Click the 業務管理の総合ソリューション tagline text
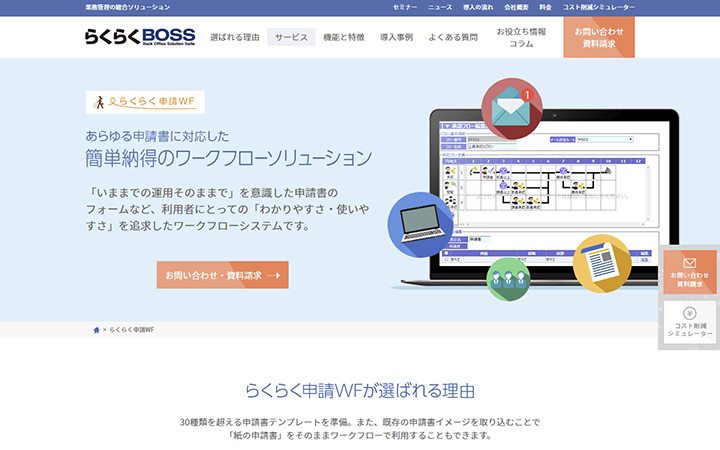The width and height of the screenshot is (720, 450). coord(128,7)
